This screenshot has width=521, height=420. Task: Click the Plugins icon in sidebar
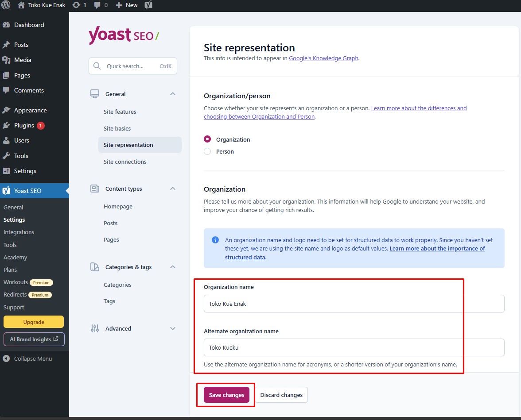pyautogui.click(x=6, y=125)
